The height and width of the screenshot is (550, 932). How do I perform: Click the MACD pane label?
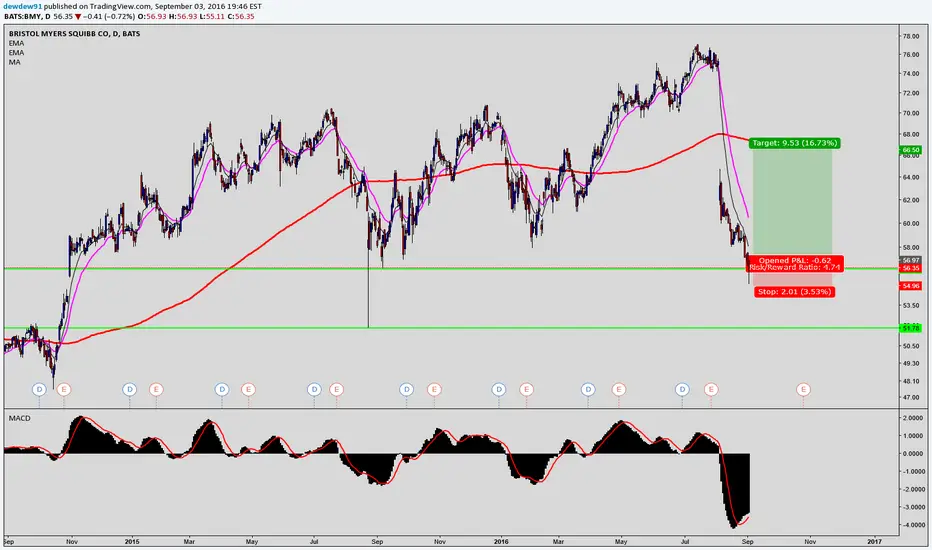(x=20, y=419)
